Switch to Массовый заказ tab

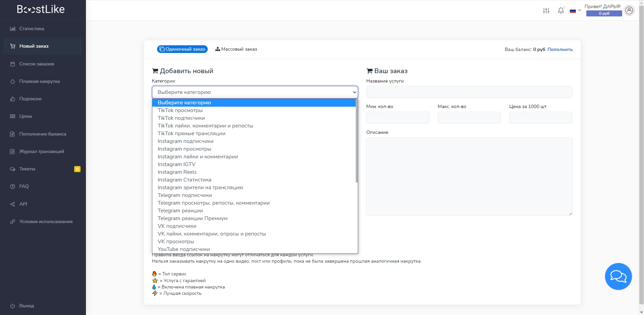pyautogui.click(x=236, y=49)
